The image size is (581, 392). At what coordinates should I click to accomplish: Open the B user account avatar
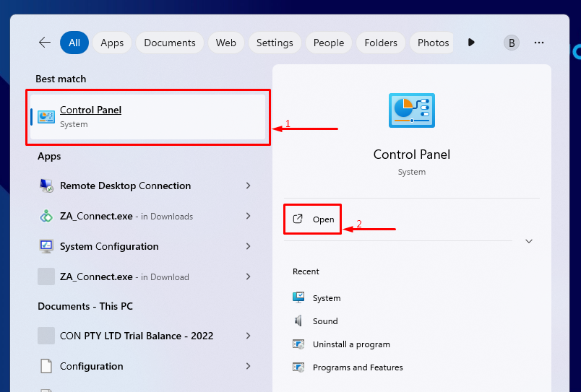coord(512,43)
